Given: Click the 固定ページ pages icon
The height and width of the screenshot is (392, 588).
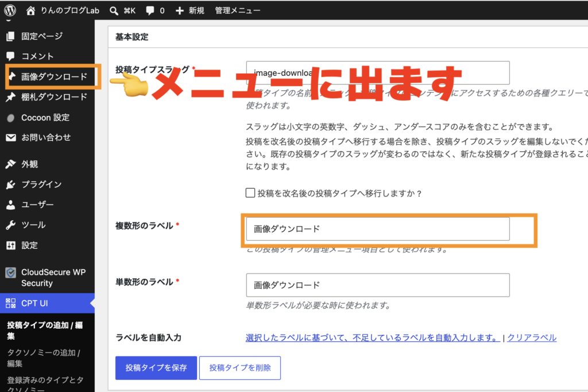Looking at the screenshot, I should tap(10, 36).
